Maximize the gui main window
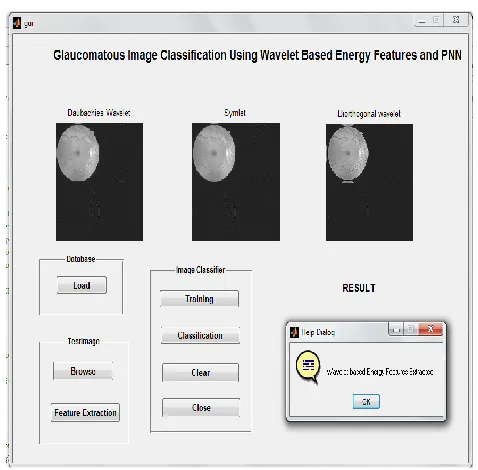The image size is (478, 470). (436, 20)
